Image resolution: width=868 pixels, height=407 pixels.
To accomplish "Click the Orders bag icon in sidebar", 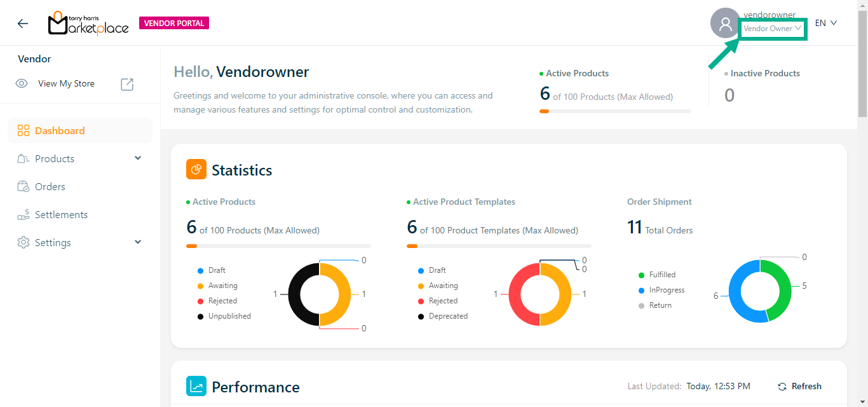I will (x=24, y=187).
